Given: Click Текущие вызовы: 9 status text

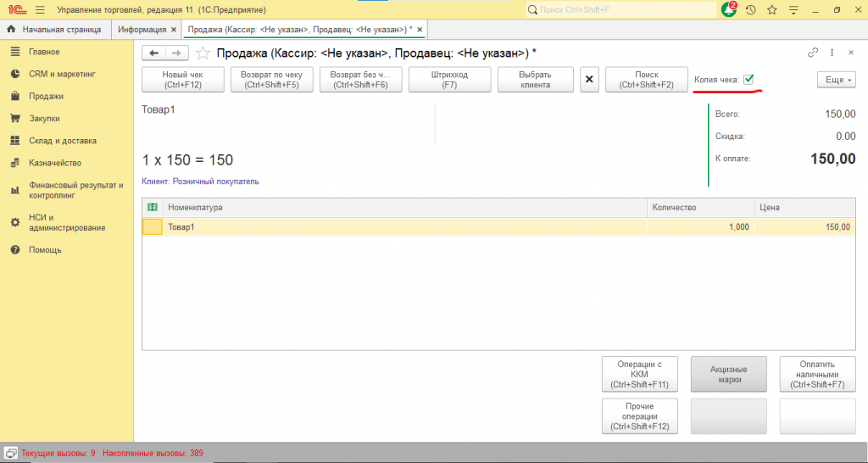Looking at the screenshot, I should pyautogui.click(x=58, y=453).
